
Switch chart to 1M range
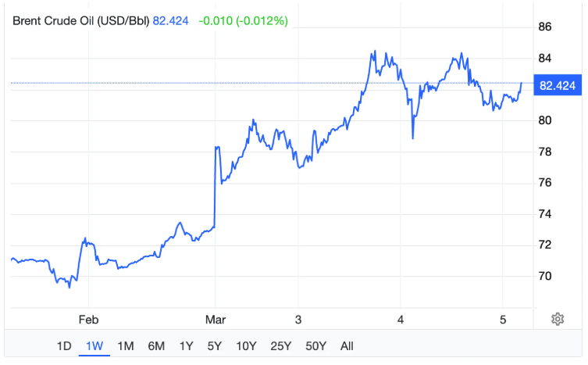click(x=125, y=346)
